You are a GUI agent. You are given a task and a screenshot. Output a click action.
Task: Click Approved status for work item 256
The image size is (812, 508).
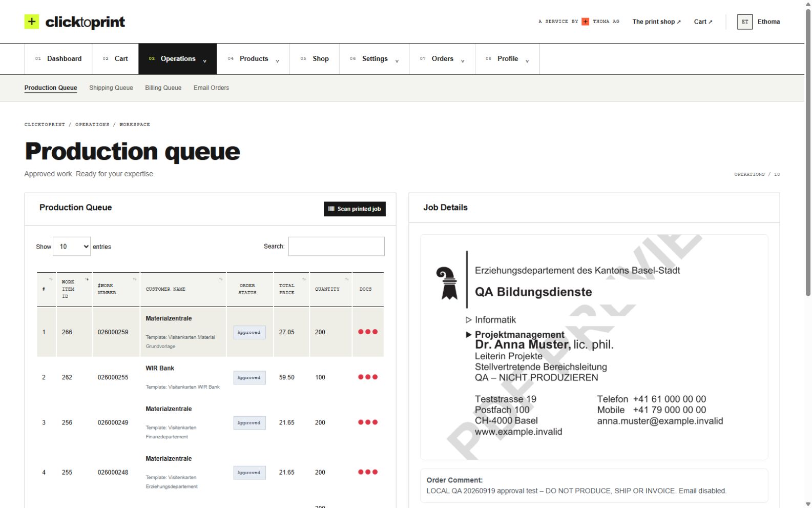pyautogui.click(x=249, y=422)
